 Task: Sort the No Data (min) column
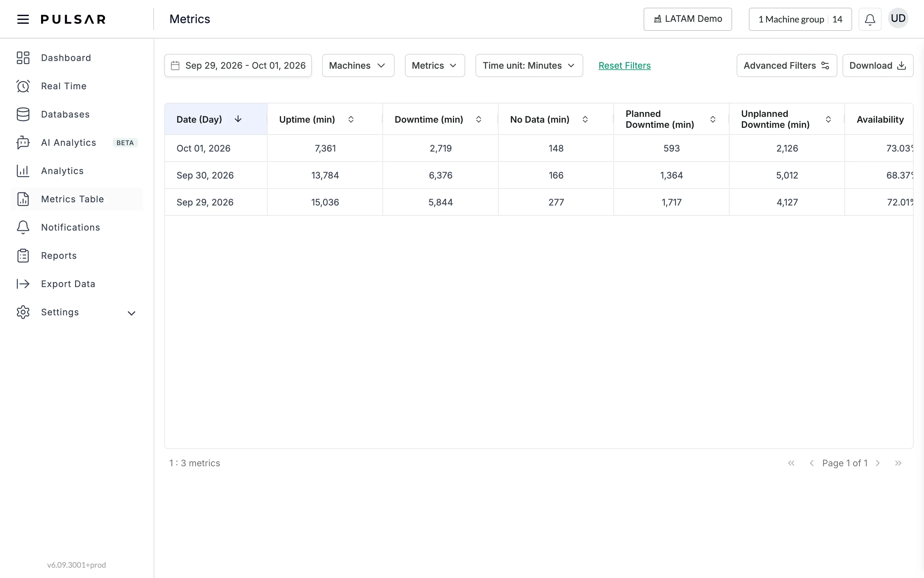click(585, 119)
